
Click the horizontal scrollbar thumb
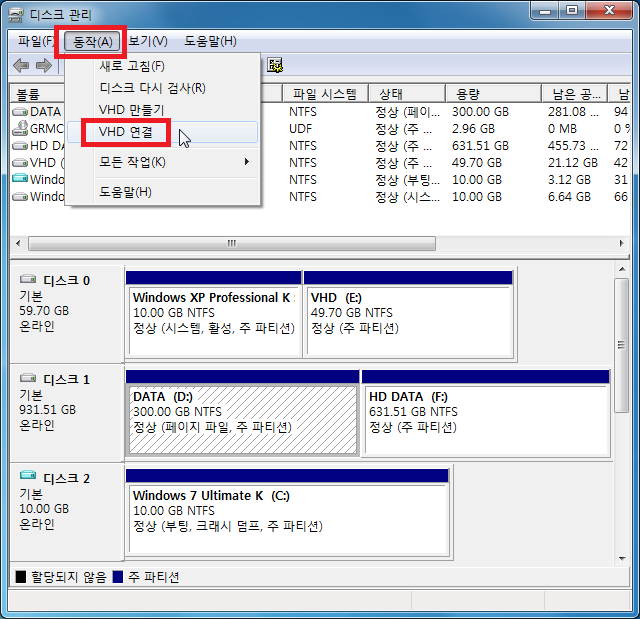tap(232, 244)
